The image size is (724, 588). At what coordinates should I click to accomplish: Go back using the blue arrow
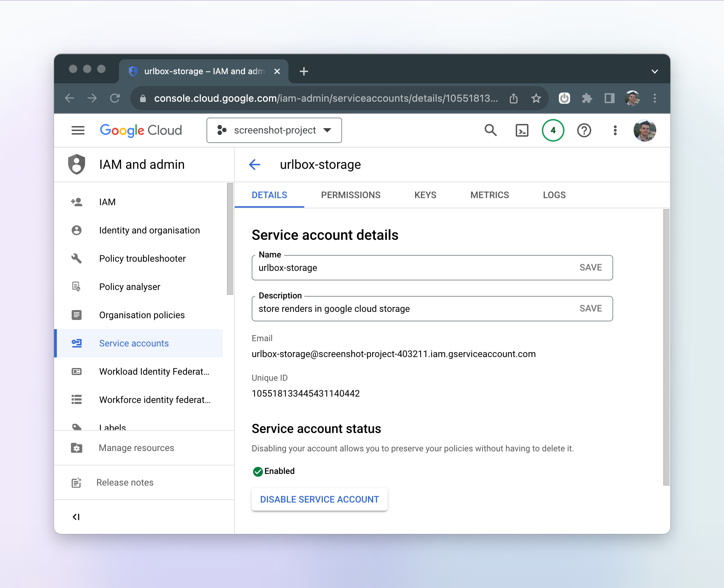[x=255, y=165]
